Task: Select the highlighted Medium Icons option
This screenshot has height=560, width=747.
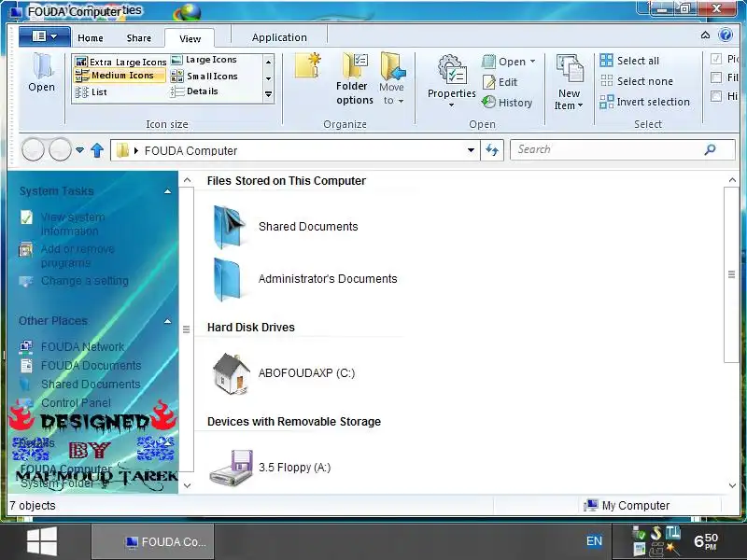Action: click(x=120, y=76)
